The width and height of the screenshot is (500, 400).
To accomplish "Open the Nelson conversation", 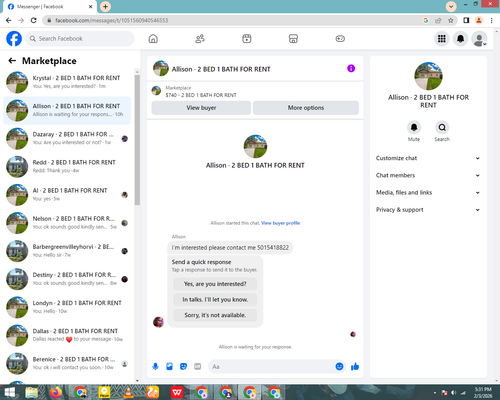I will (67, 223).
